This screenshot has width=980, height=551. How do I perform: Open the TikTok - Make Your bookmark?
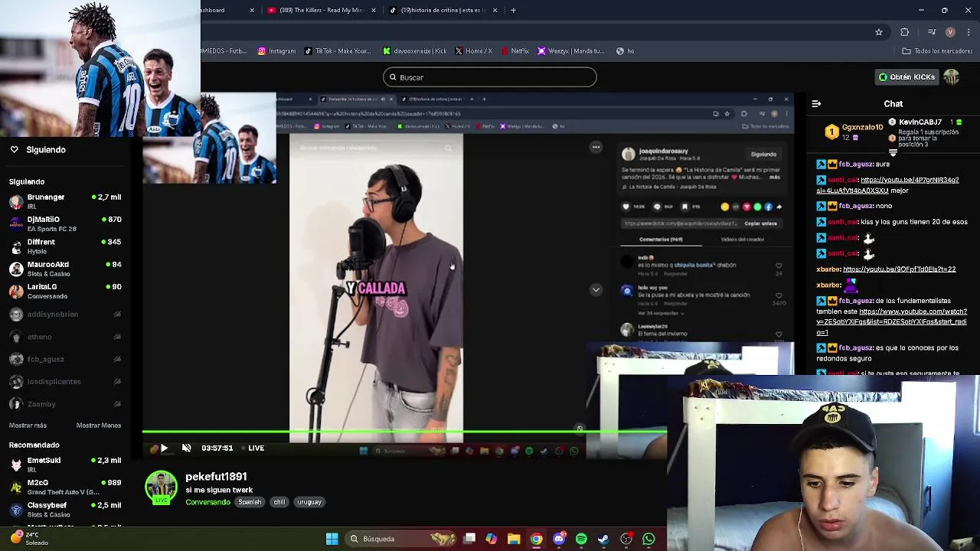338,51
